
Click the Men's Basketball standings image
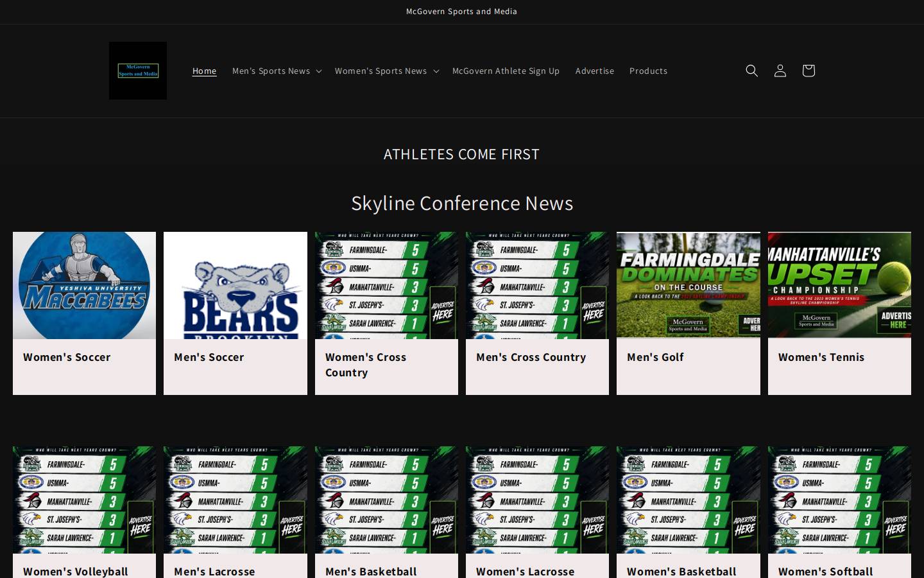386,500
